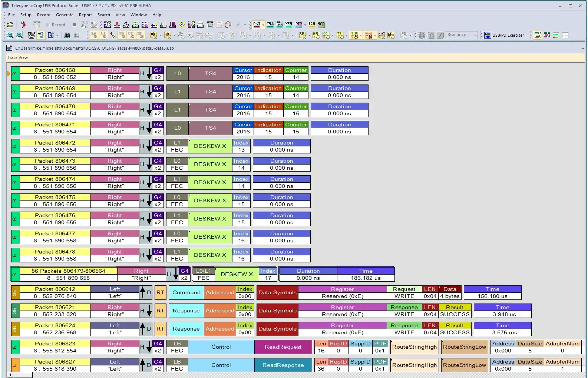Image resolution: width=588 pixels, height=378 pixels.
Task: Open the Run once dropdown
Action: (475, 35)
